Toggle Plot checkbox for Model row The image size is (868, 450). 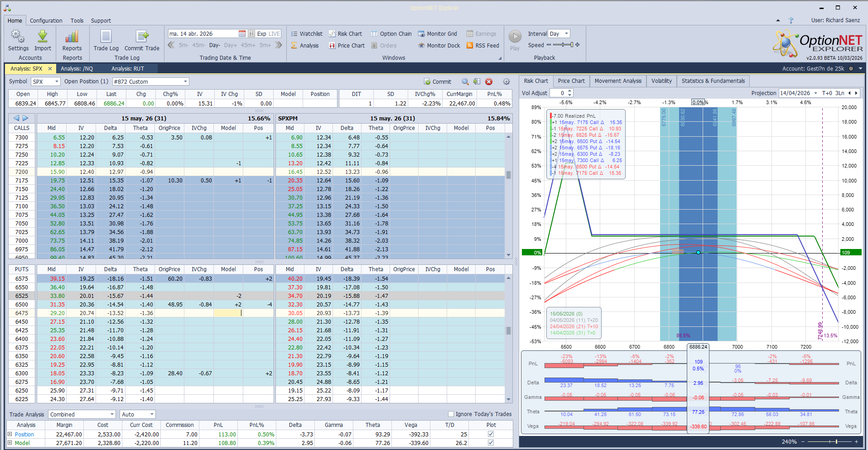491,443
